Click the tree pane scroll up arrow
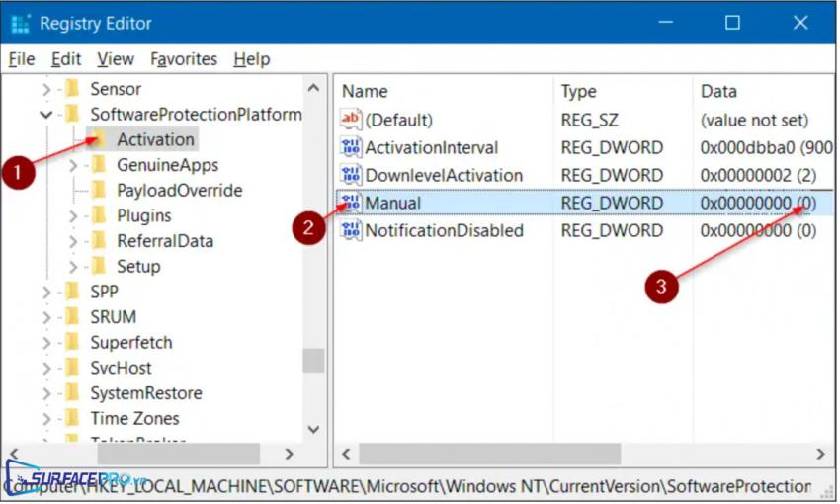This screenshot has height=504, width=840. (314, 88)
